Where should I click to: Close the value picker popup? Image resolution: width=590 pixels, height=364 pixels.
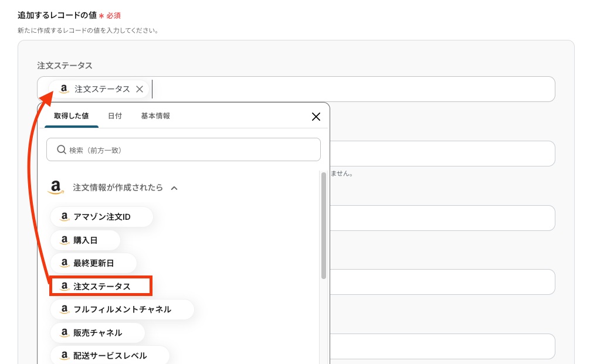[316, 117]
